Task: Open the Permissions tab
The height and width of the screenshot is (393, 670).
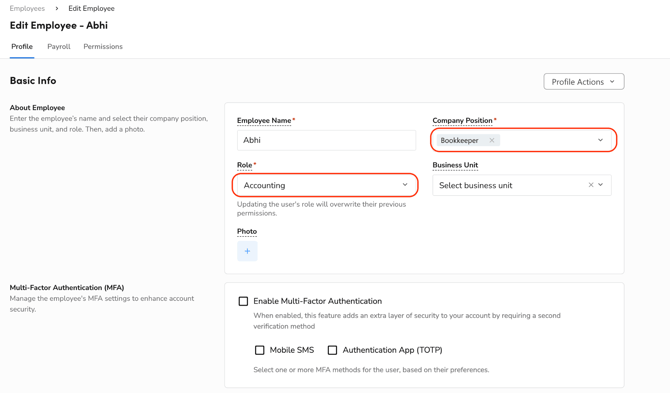Action: pos(103,47)
